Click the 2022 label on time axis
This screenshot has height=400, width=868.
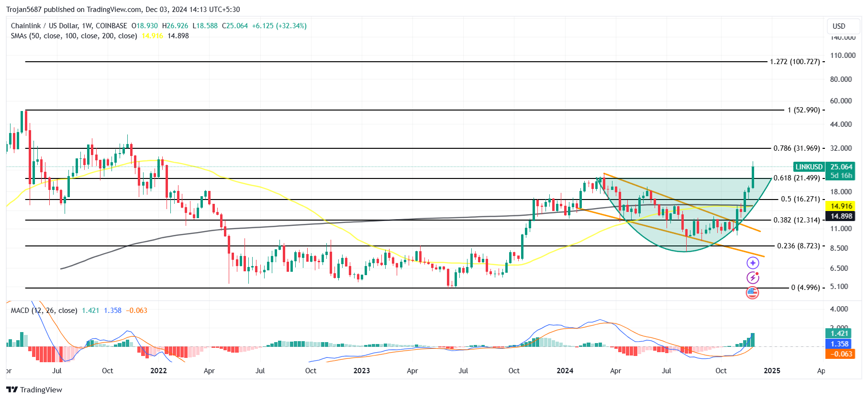[158, 371]
